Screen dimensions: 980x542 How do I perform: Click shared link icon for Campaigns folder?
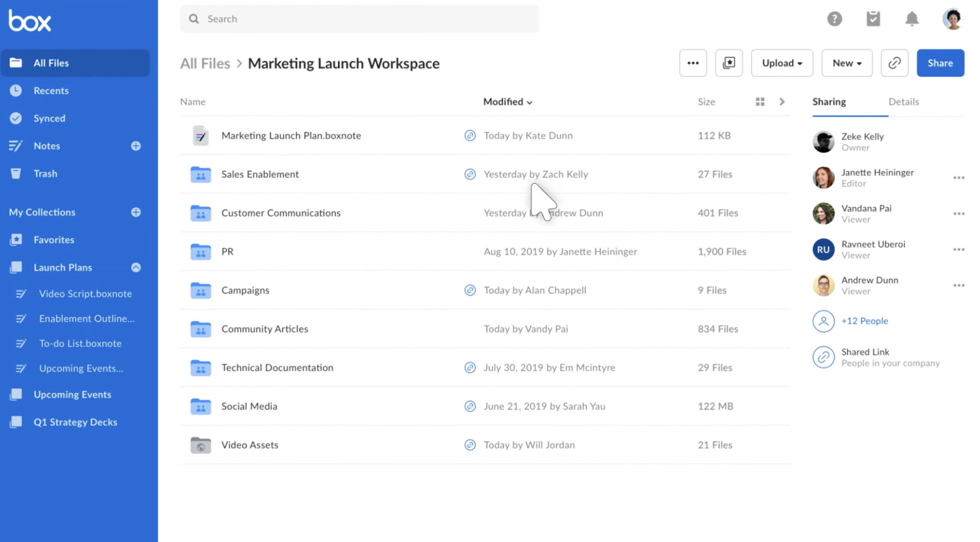coord(470,290)
